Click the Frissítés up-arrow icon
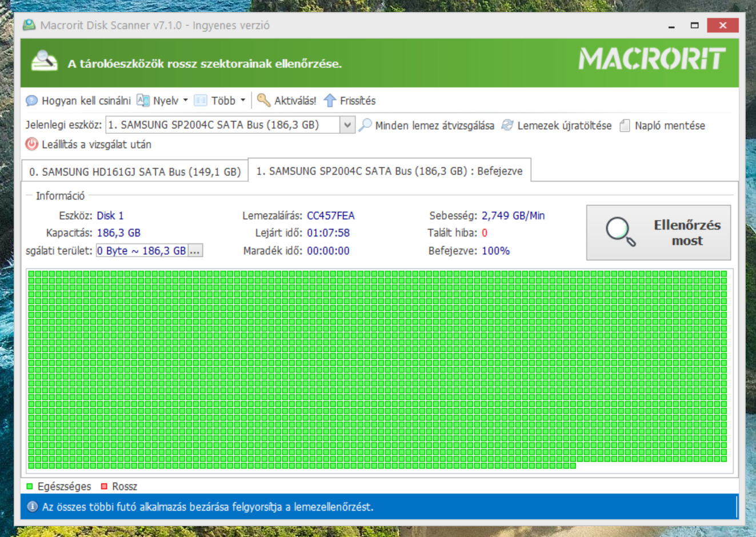Viewport: 756px width, 537px height. pyautogui.click(x=330, y=101)
